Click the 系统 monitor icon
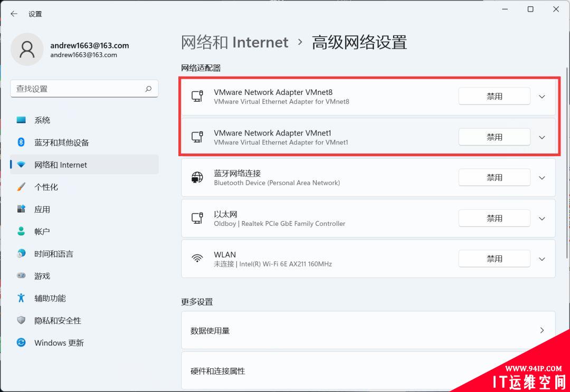This screenshot has height=392, width=570. tap(21, 120)
